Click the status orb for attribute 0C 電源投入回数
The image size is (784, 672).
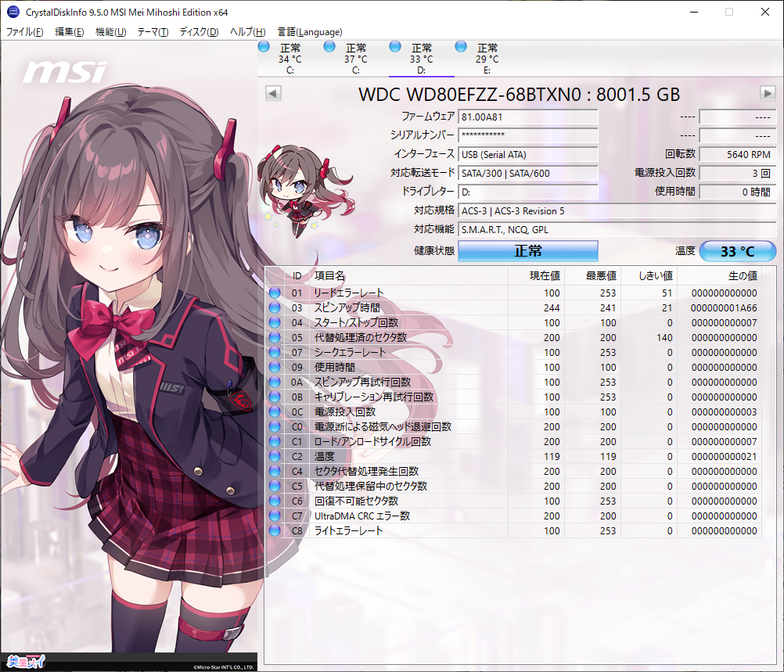tap(275, 411)
